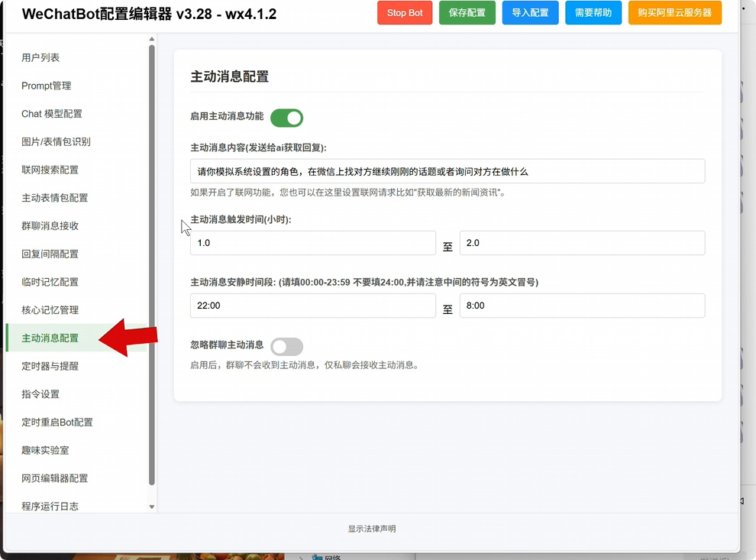Click 主动消息触发时间(小时) label
The image size is (756, 560).
[241, 219]
